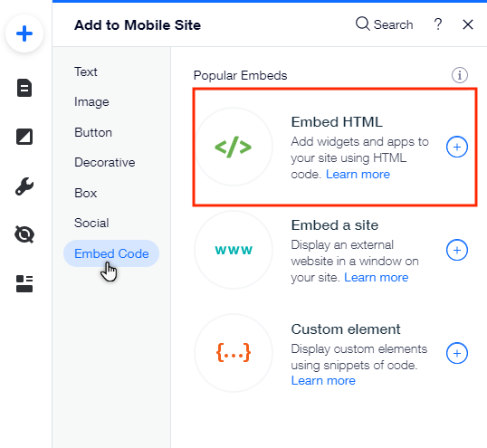Click the Embed HTML title

click(337, 122)
